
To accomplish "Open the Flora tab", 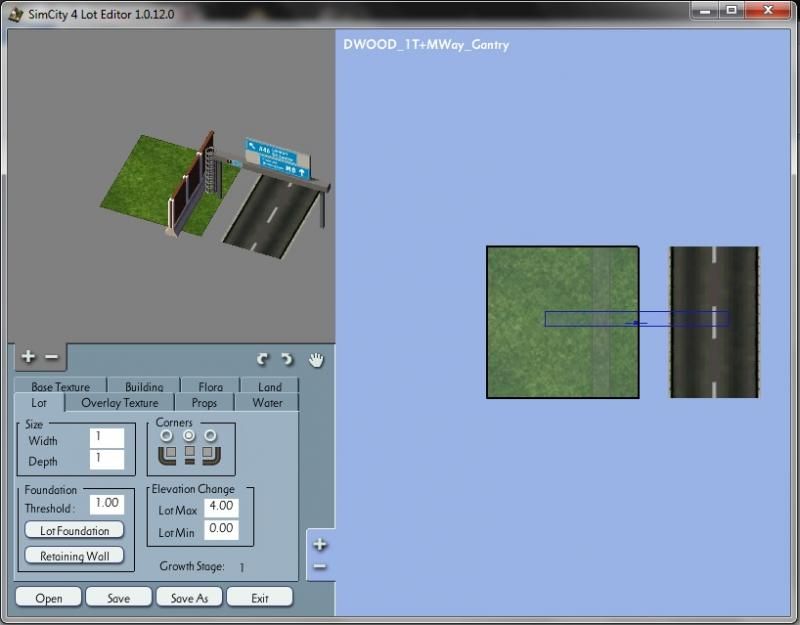I will coord(210,386).
